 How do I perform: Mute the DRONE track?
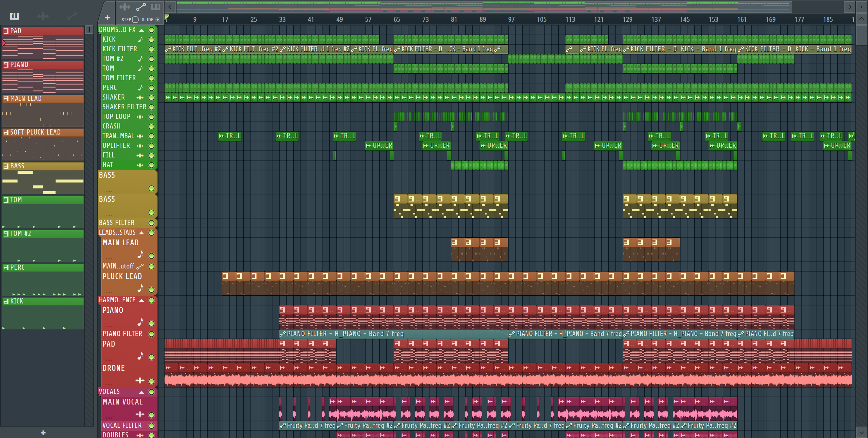click(152, 381)
